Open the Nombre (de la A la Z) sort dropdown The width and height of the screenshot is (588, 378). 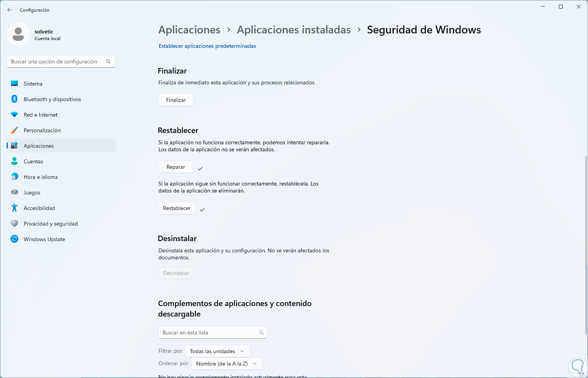tap(227, 364)
